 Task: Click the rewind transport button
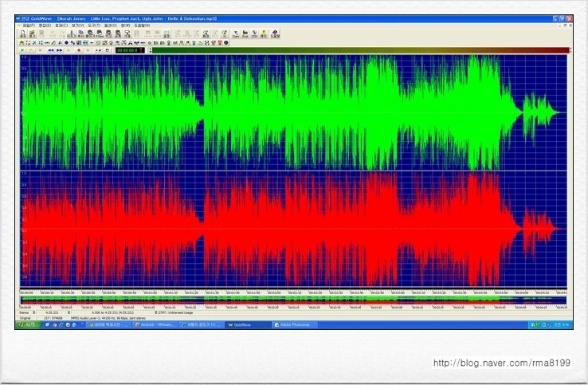(x=51, y=50)
